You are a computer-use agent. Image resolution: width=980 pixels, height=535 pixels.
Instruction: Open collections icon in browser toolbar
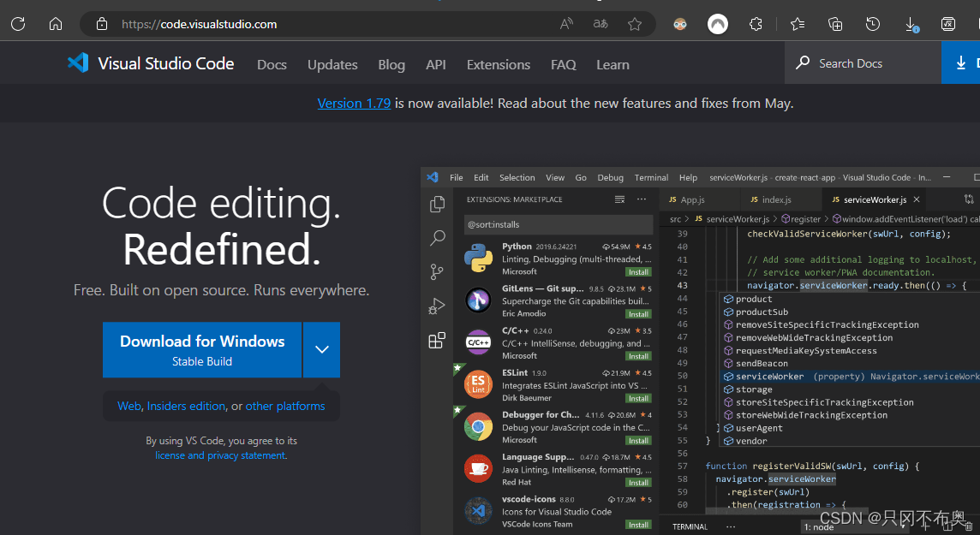tap(835, 24)
